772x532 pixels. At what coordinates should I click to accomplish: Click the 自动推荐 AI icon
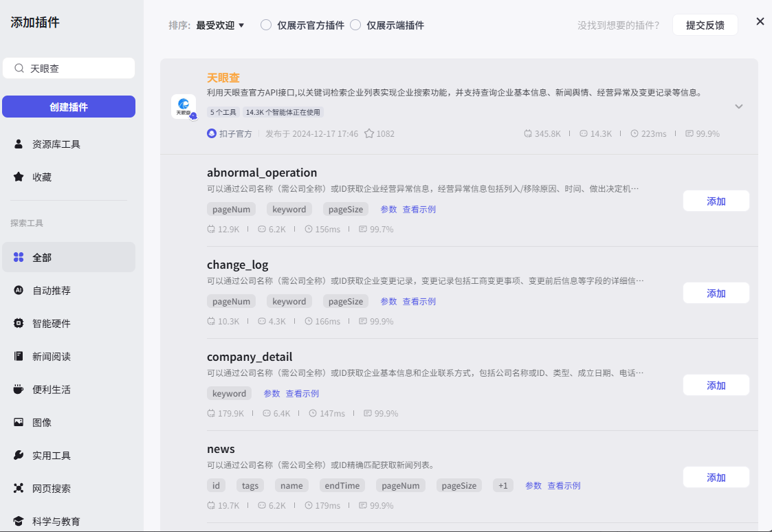19,290
